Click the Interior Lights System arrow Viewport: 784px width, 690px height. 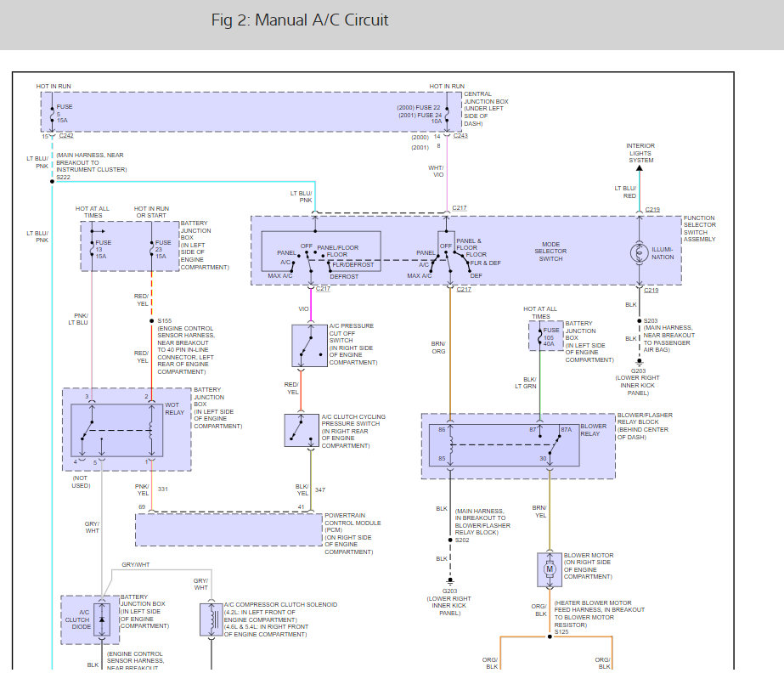click(x=639, y=169)
